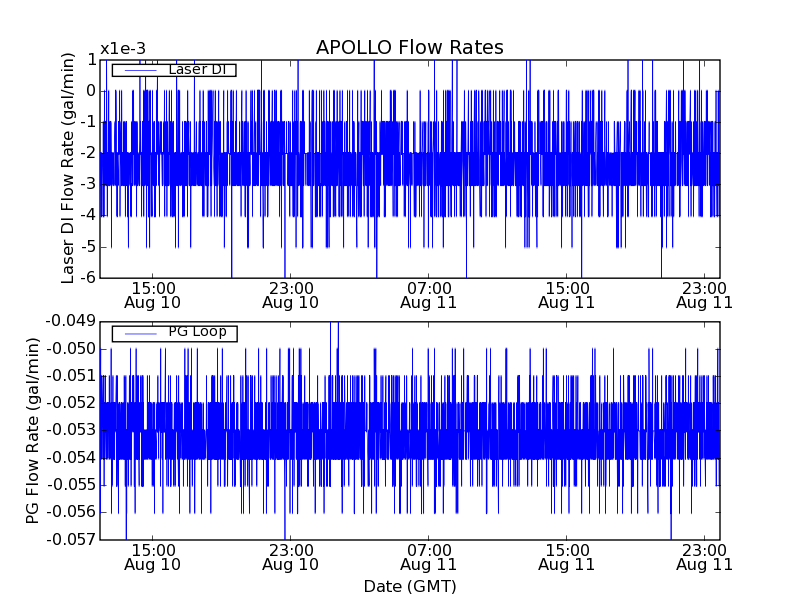The width and height of the screenshot is (800, 600).
Task: Select the "-2" tick on the Laser DI axis
Action: click(87, 153)
